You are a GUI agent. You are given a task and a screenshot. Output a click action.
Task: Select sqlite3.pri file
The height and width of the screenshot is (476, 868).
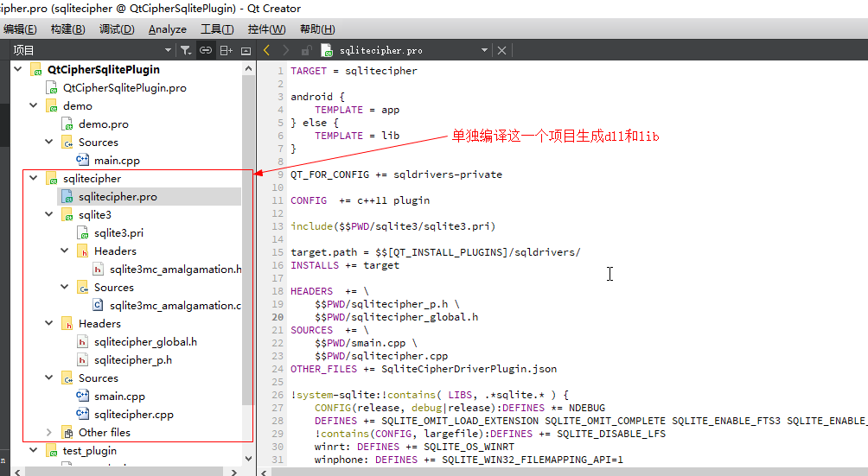click(x=118, y=233)
